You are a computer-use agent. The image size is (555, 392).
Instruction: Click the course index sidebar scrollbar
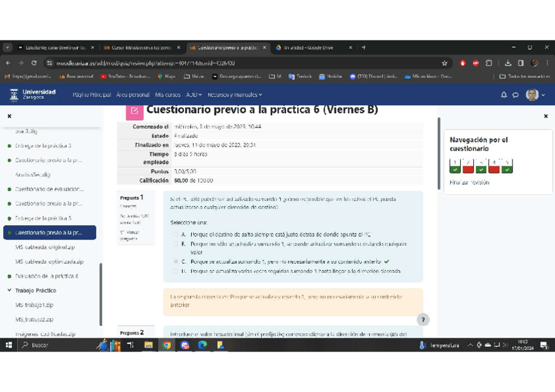[101, 294]
